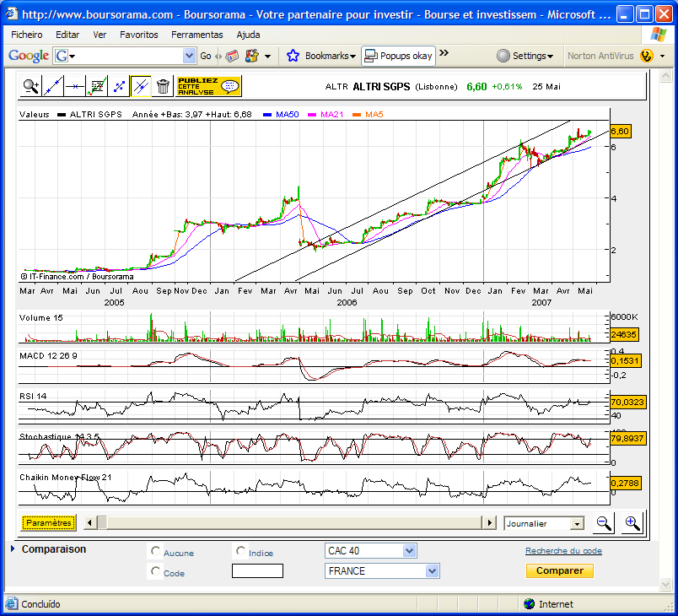Open the Settings dropdown
678x616 pixels.
coord(525,56)
